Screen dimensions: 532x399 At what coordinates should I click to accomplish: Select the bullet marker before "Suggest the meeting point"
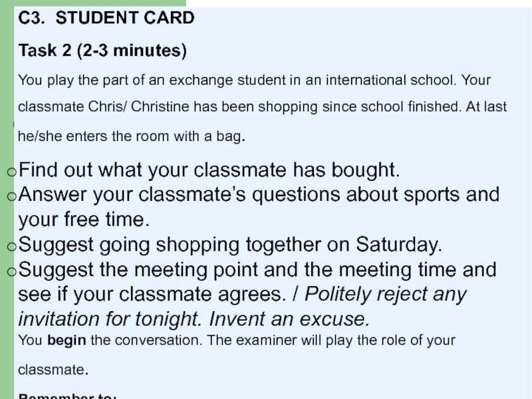[x=12, y=271]
